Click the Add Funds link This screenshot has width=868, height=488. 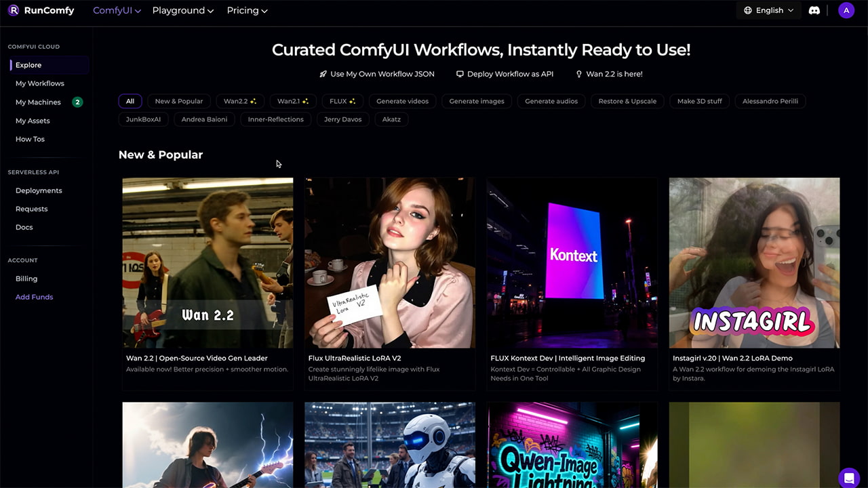(x=34, y=297)
